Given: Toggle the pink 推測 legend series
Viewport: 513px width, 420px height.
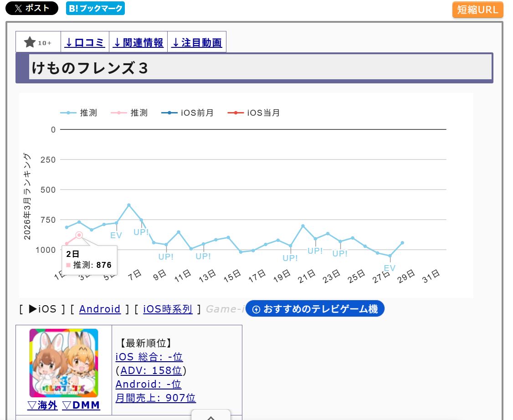Looking at the screenshot, I should click(x=129, y=113).
